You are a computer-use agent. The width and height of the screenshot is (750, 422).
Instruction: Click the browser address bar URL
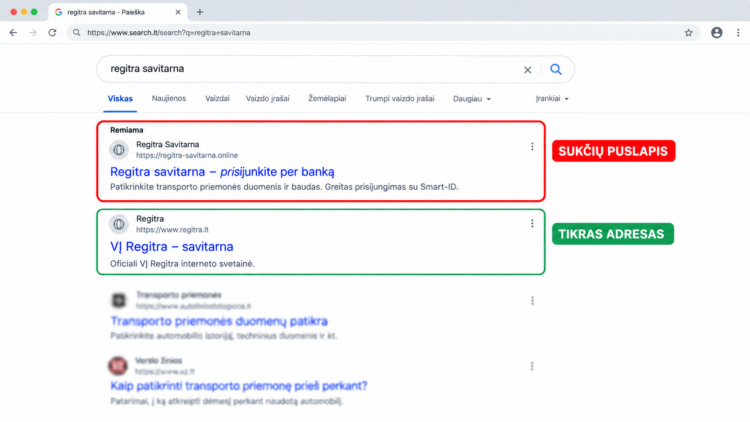pos(168,33)
